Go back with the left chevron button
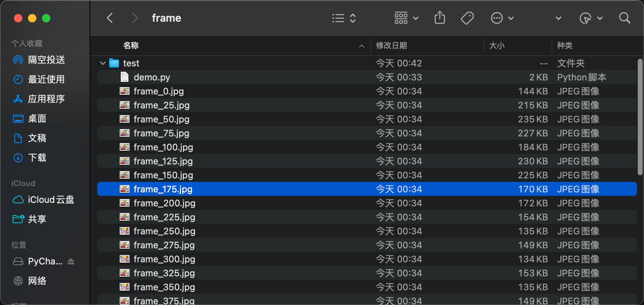The height and width of the screenshot is (305, 644). [x=110, y=18]
